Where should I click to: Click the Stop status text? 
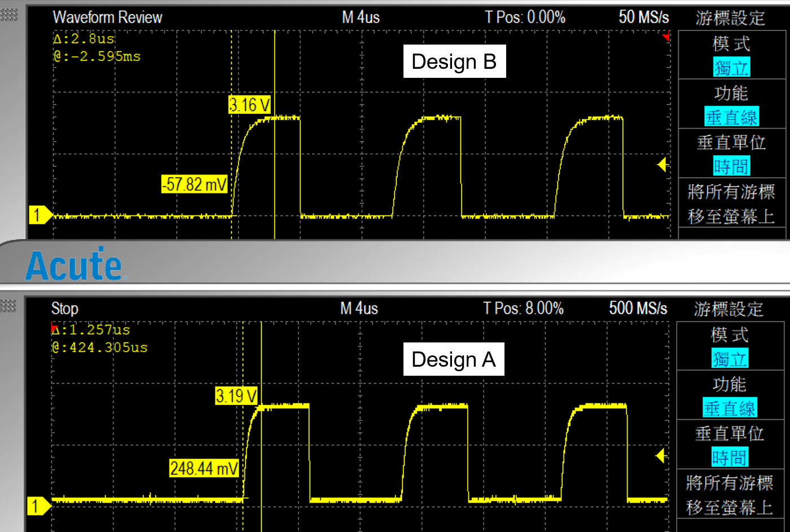point(65,309)
